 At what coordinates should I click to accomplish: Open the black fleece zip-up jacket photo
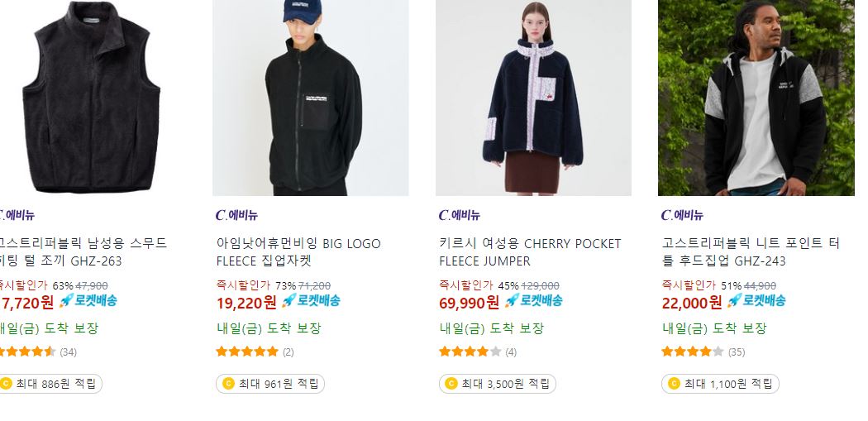point(311,98)
